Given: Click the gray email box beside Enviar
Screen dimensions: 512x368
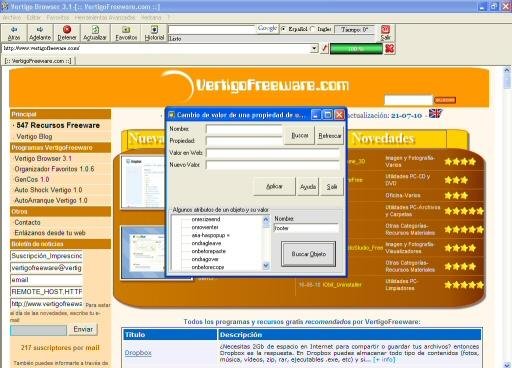Looking at the screenshot, I should [38, 330].
